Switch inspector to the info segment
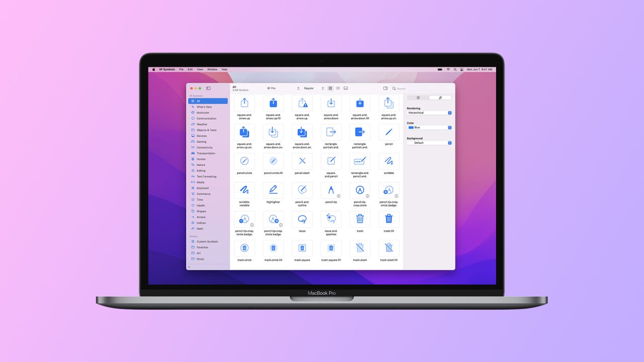This screenshot has height=362, width=644. (418, 98)
